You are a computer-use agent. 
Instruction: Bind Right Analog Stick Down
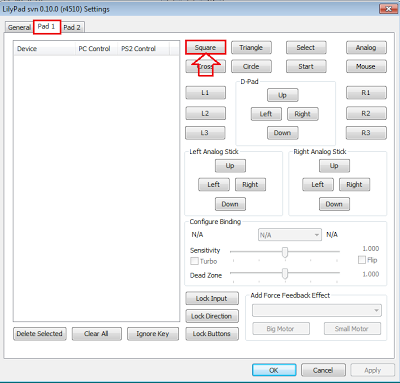pos(334,204)
